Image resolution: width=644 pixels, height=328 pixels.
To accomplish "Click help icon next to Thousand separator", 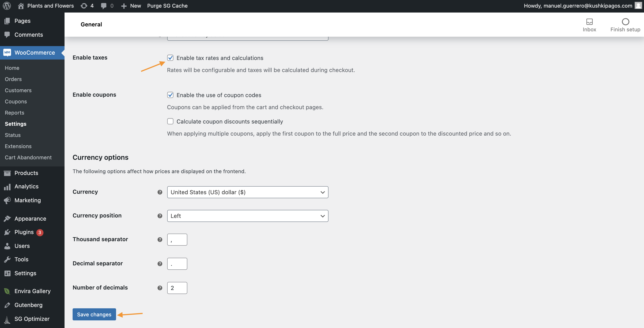I will 160,240.
